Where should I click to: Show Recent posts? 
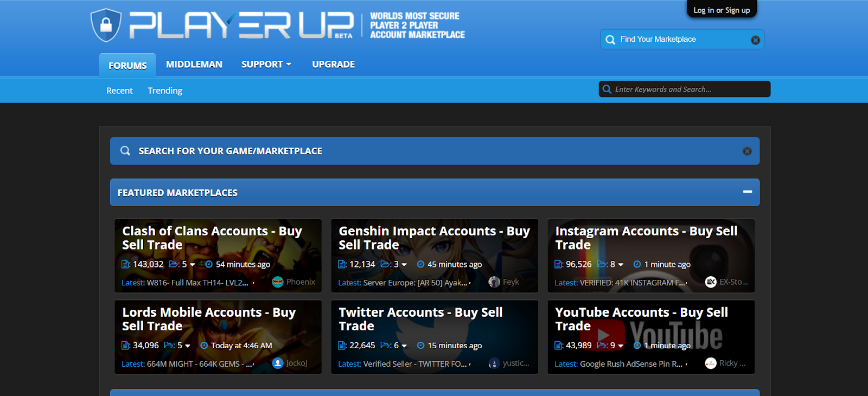coord(119,91)
